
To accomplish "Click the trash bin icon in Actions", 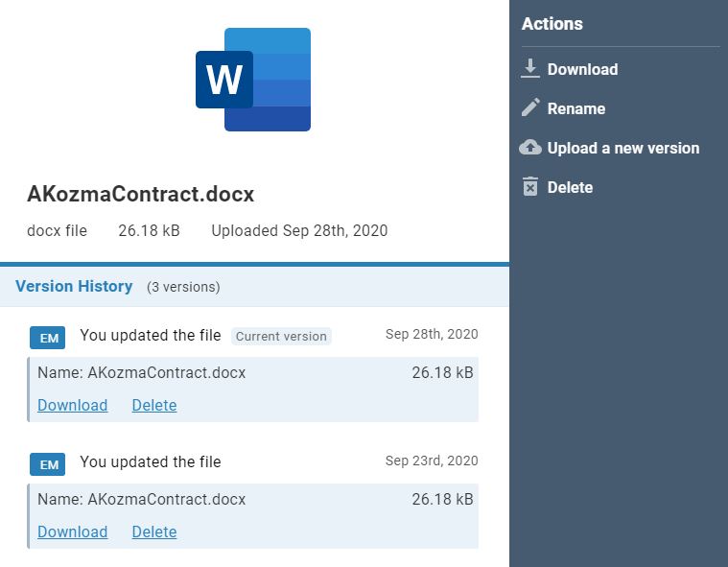I will coord(530,187).
